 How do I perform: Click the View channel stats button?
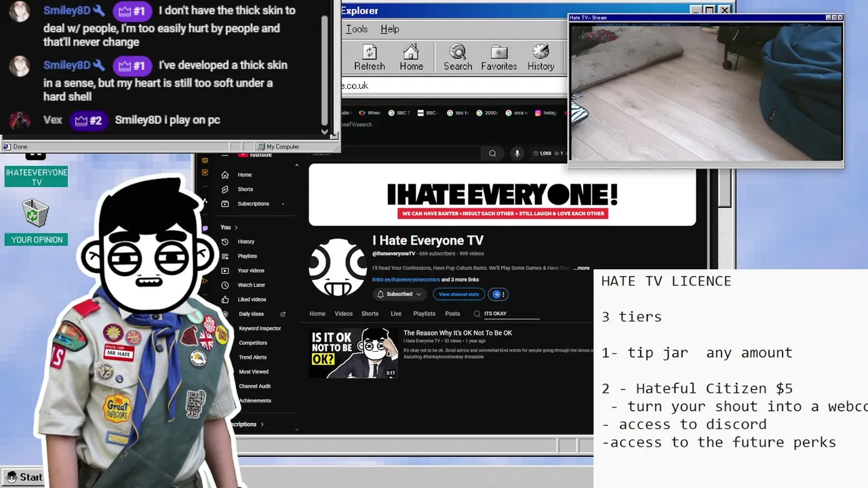tap(458, 294)
